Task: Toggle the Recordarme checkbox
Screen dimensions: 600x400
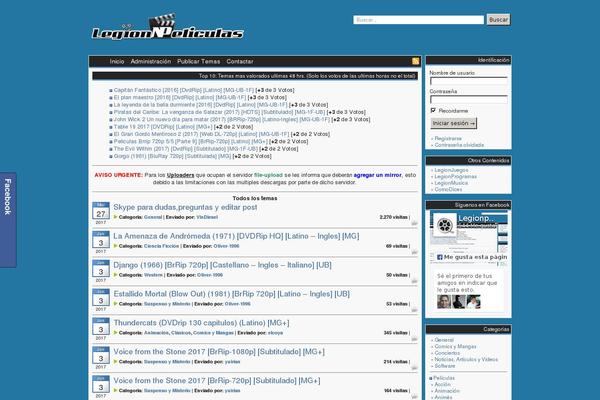Action: pyautogui.click(x=433, y=111)
